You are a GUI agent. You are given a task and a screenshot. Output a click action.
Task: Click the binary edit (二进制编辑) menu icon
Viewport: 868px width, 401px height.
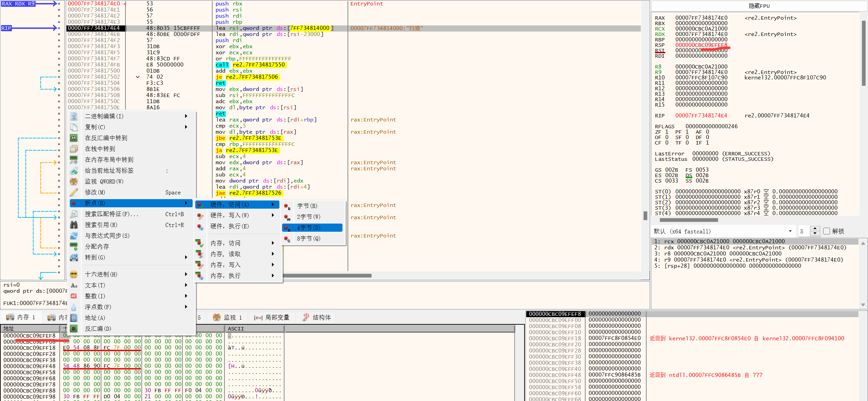(x=74, y=116)
